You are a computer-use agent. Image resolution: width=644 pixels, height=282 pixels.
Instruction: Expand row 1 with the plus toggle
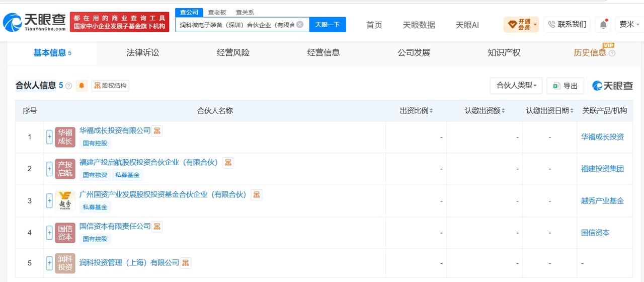49,137
